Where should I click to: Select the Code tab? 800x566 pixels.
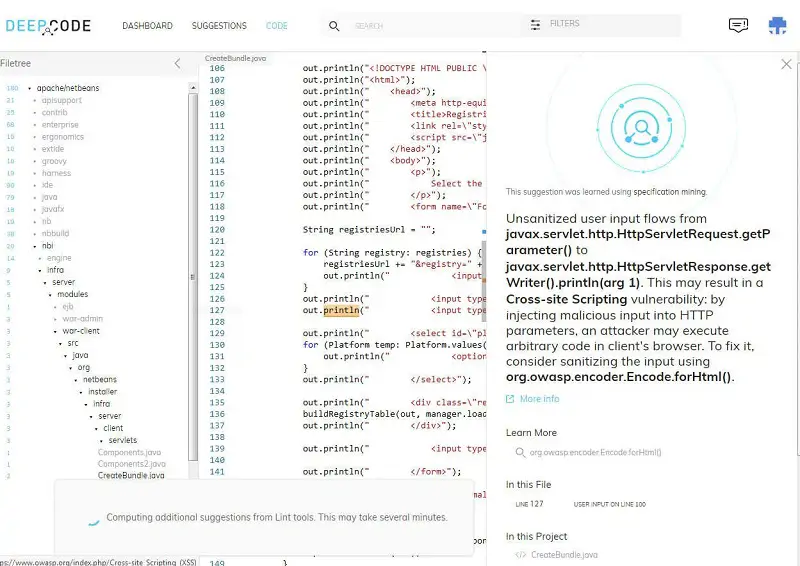tap(277, 26)
